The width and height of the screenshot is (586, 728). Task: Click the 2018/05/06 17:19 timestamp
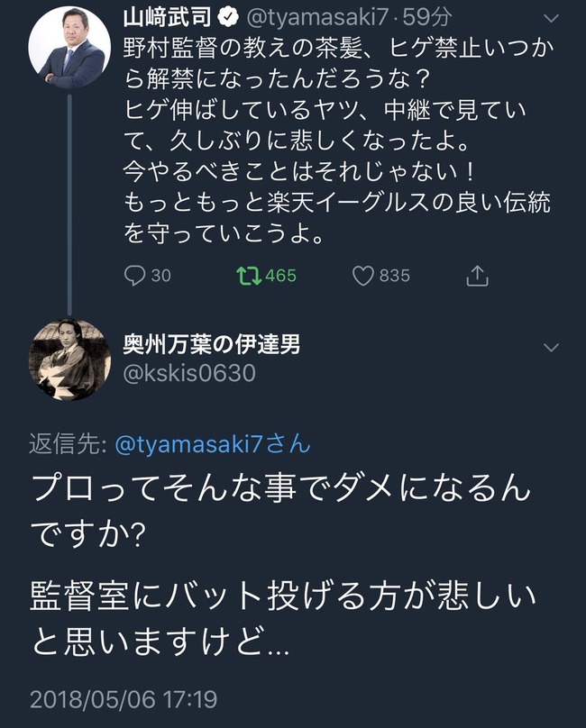pyautogui.click(x=123, y=699)
